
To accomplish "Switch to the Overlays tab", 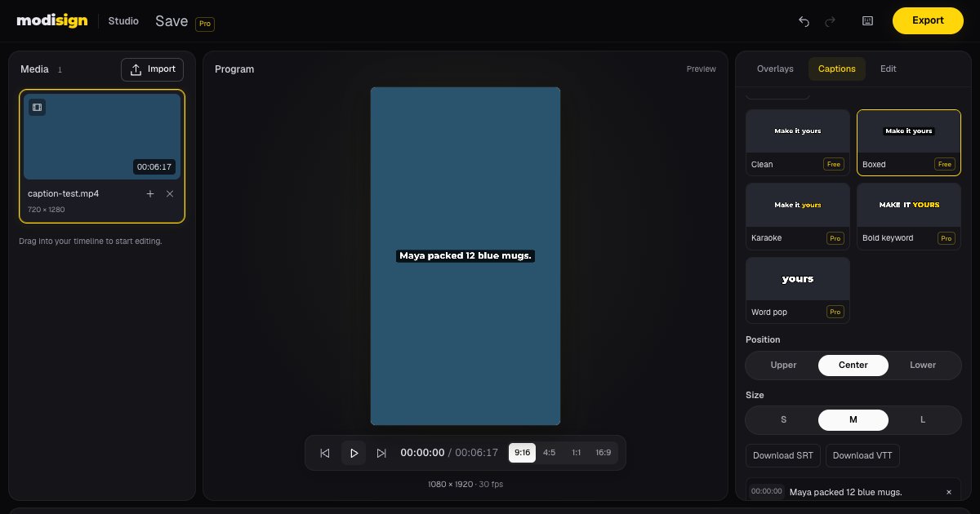I will (775, 69).
